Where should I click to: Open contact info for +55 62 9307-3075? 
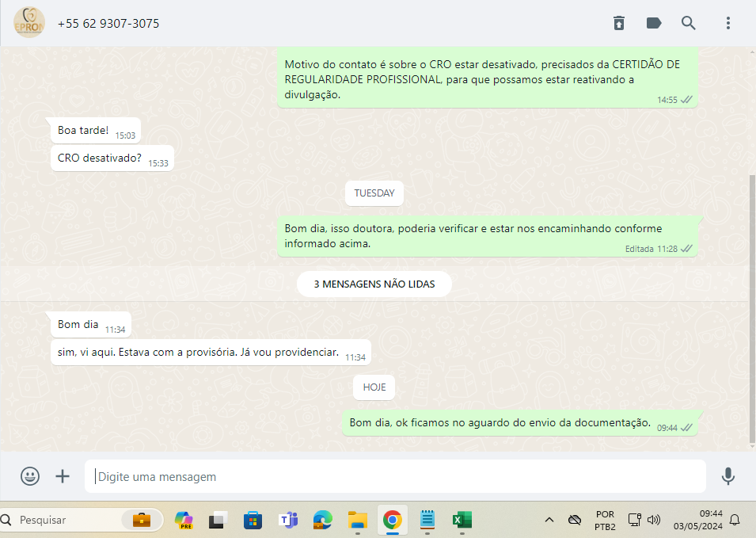[x=108, y=24]
